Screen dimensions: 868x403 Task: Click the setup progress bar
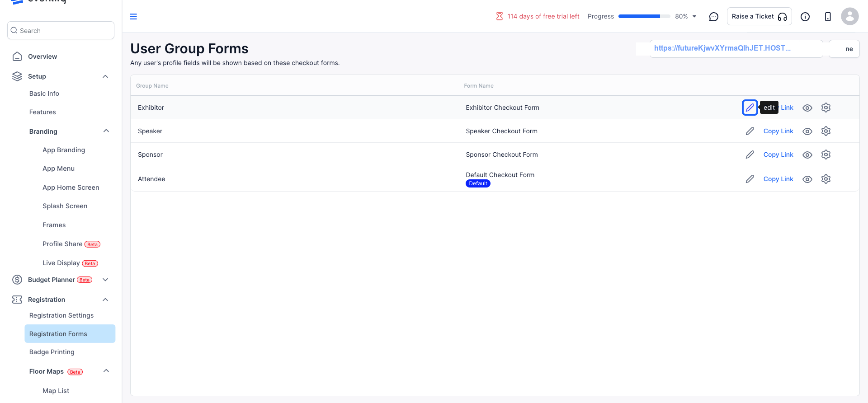point(644,16)
